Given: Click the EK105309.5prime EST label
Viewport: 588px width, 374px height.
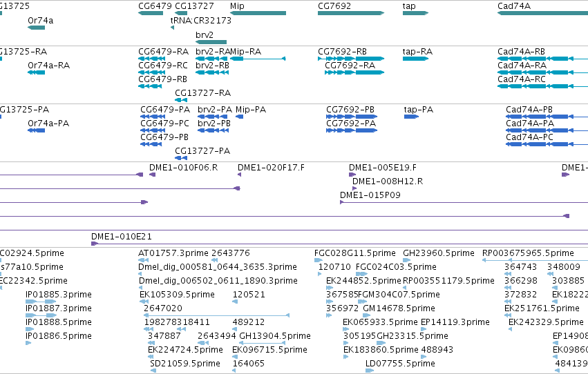Looking at the screenshot, I should [x=177, y=295].
